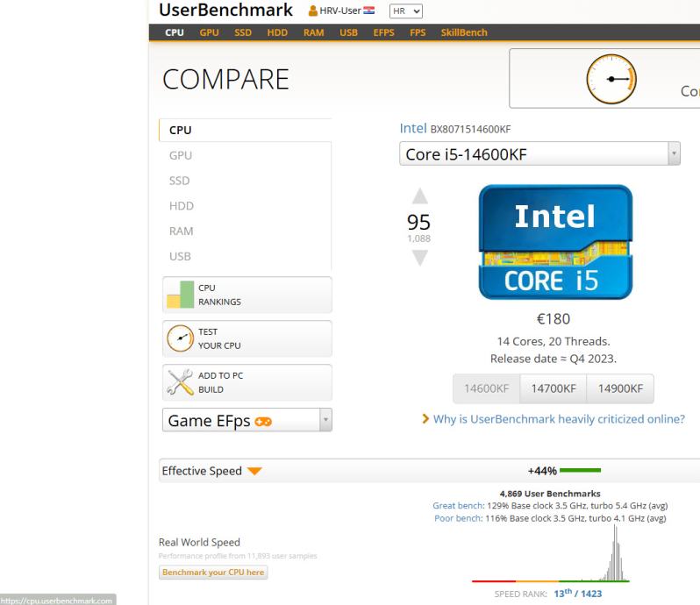700x605 pixels.
Task: Expand the Effective Speed row
Action: tap(429, 471)
